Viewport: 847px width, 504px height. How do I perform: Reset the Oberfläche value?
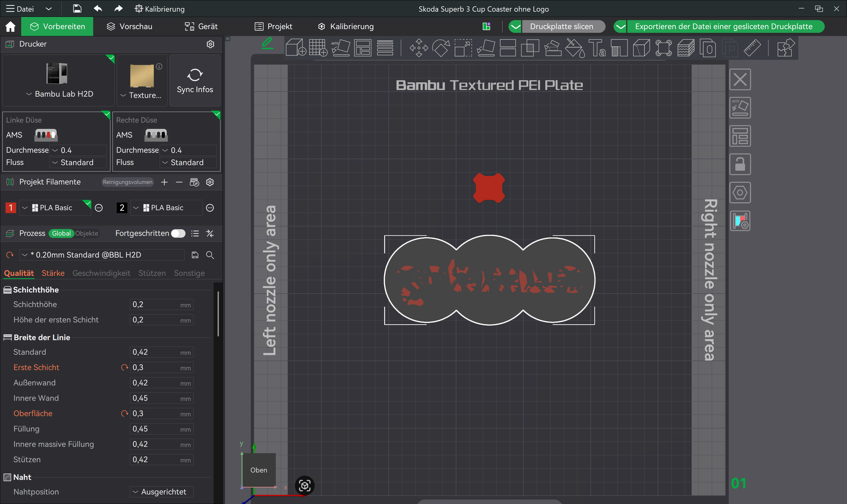[x=125, y=413]
